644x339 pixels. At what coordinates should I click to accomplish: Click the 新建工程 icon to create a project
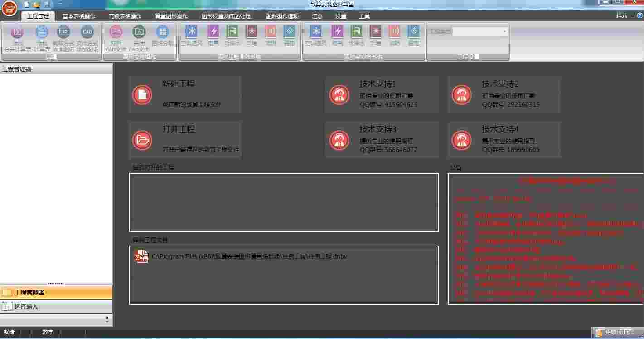142,95
